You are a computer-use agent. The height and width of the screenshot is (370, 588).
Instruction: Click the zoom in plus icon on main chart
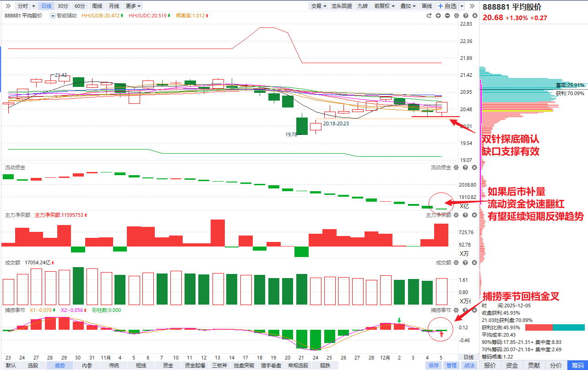click(x=438, y=16)
